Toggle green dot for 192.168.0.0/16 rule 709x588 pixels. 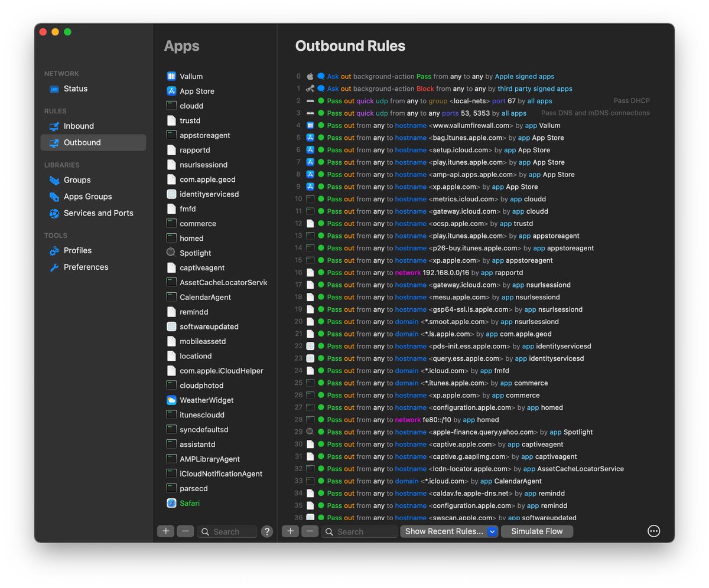321,272
